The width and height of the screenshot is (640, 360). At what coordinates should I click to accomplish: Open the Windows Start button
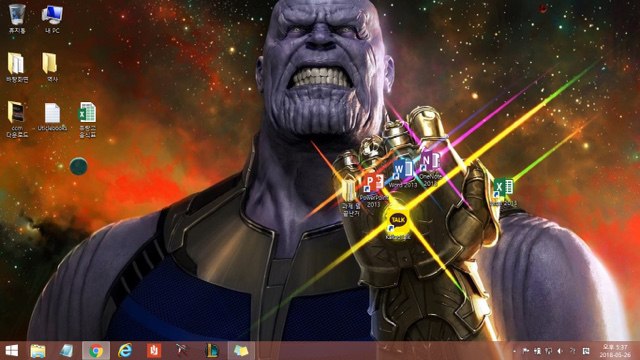tap(12, 351)
